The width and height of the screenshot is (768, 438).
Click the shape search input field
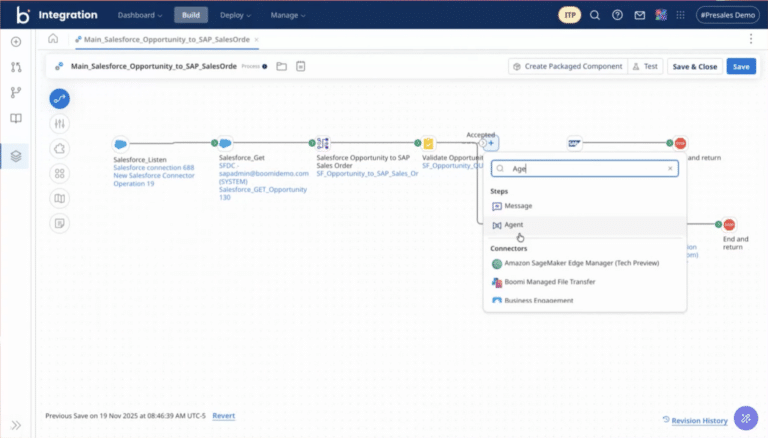click(585, 169)
